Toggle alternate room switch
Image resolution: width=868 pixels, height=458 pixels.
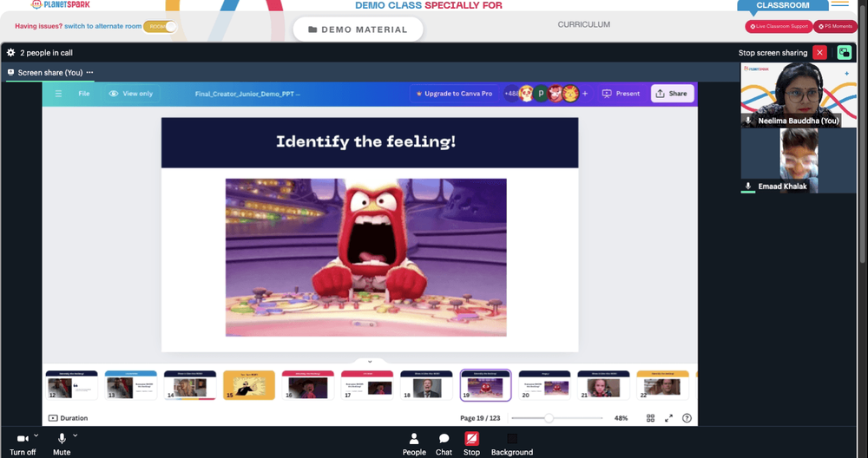point(160,27)
